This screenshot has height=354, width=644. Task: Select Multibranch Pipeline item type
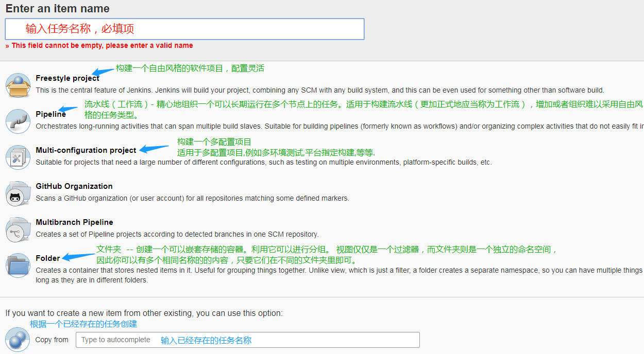(x=74, y=222)
